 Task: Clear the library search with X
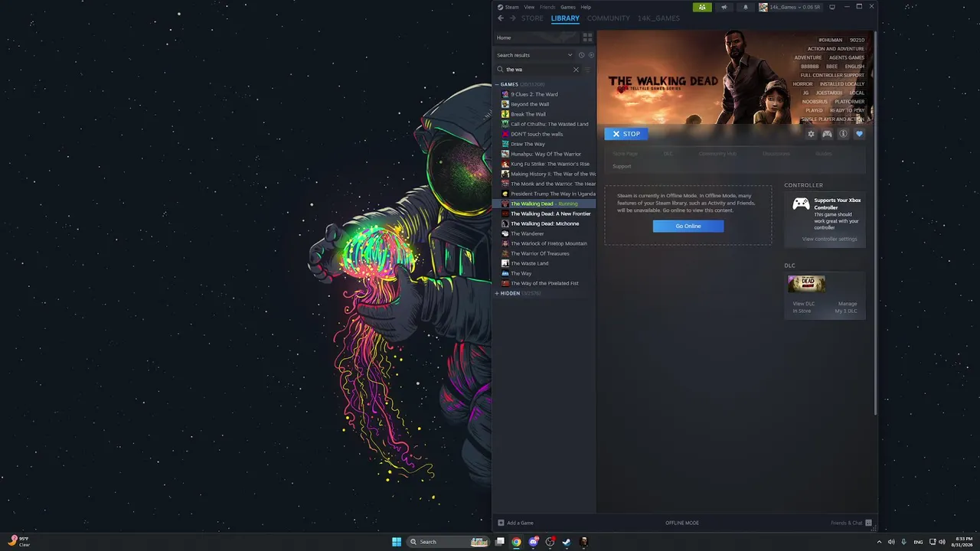pyautogui.click(x=577, y=70)
